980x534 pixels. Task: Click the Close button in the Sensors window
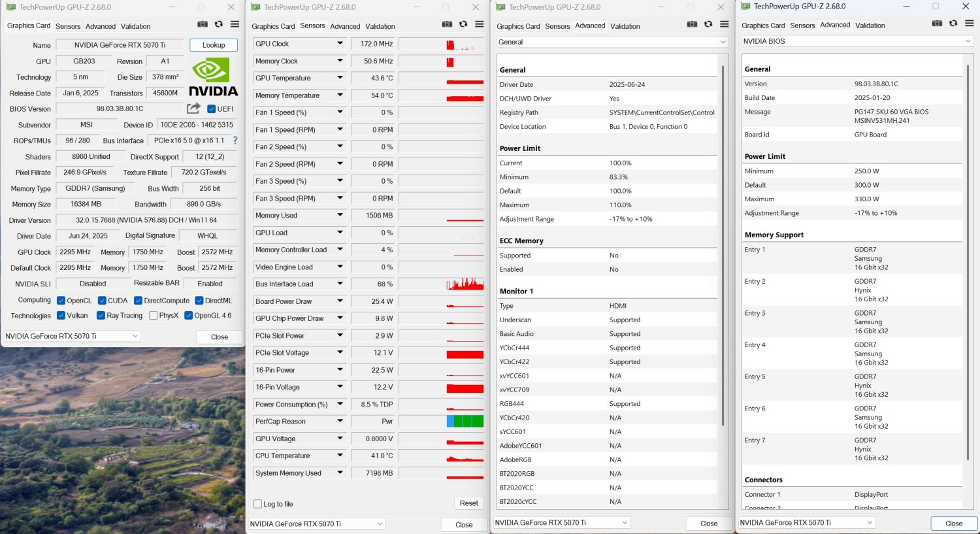click(464, 525)
